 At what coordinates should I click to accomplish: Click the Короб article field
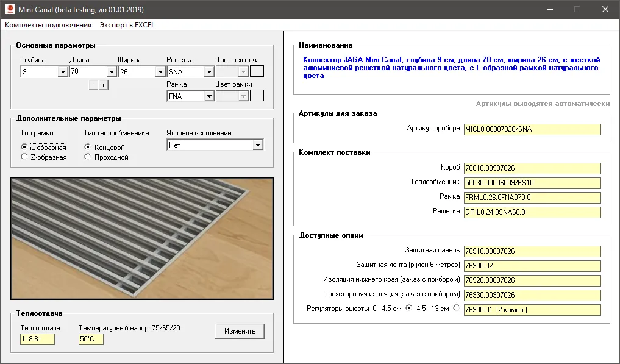532,168
